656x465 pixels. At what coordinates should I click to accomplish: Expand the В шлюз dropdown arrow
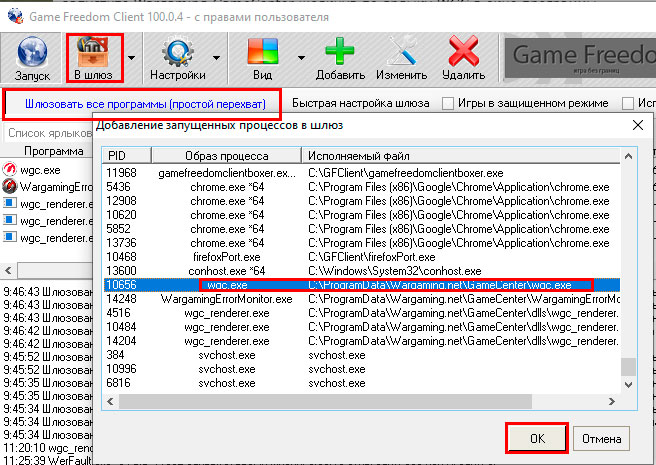[133, 57]
